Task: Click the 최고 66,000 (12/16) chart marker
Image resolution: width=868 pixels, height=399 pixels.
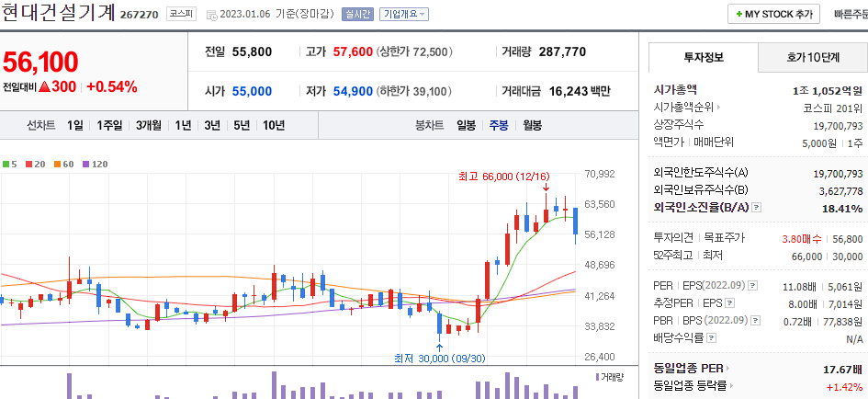Action: click(x=503, y=177)
